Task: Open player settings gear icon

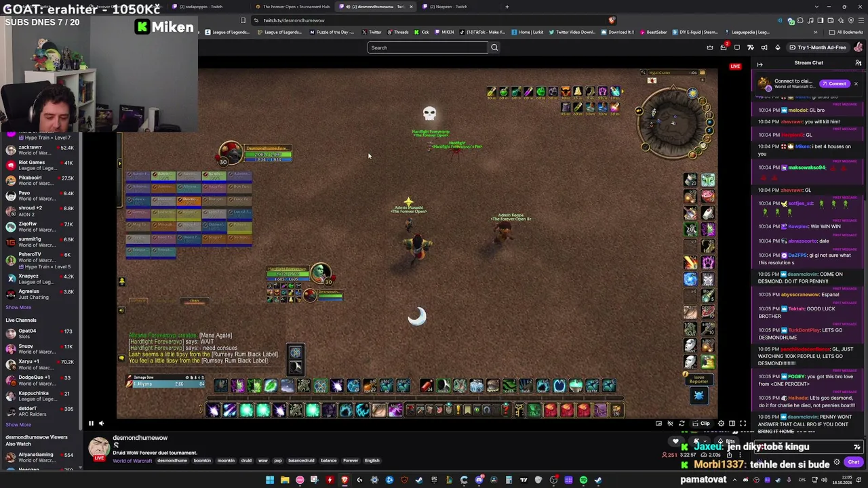Action: (721, 423)
